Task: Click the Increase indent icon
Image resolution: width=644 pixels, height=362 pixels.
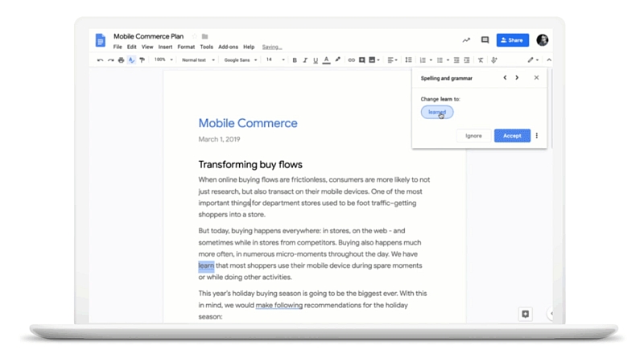Action: coord(467,60)
